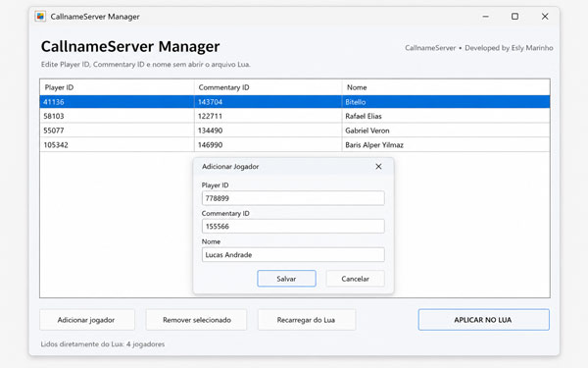Close the CallnameServer Manager main window

pos(545,16)
